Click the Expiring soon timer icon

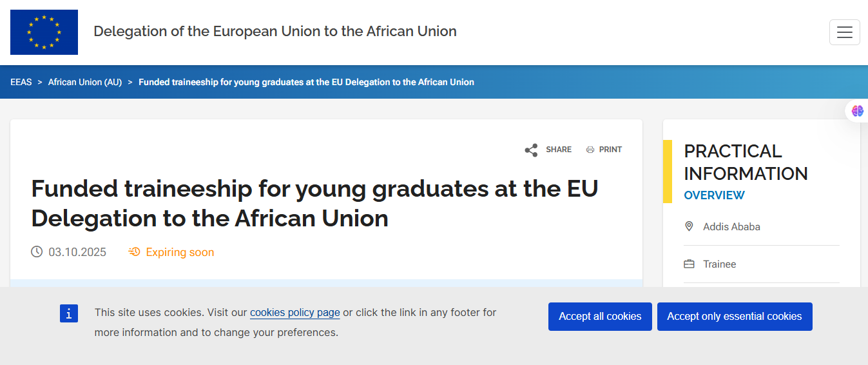click(134, 252)
